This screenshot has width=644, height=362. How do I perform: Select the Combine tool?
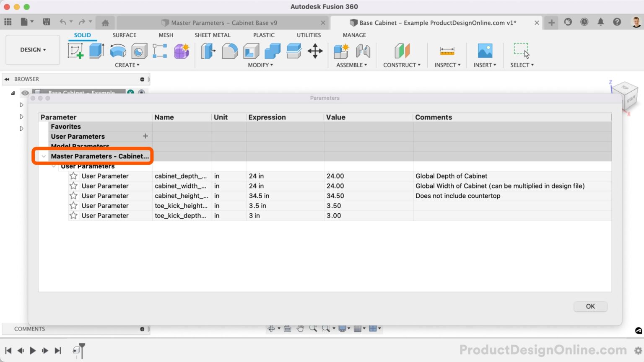point(272,51)
